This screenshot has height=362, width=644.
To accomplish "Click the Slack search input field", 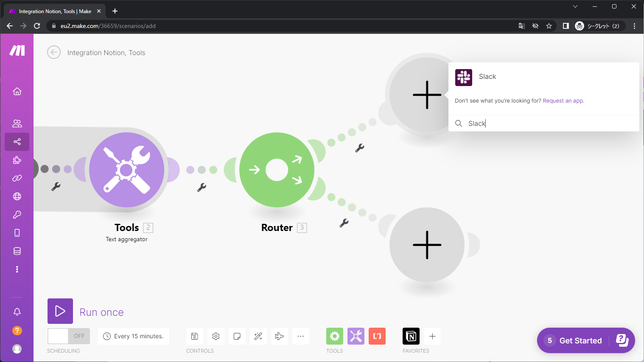I will (544, 123).
